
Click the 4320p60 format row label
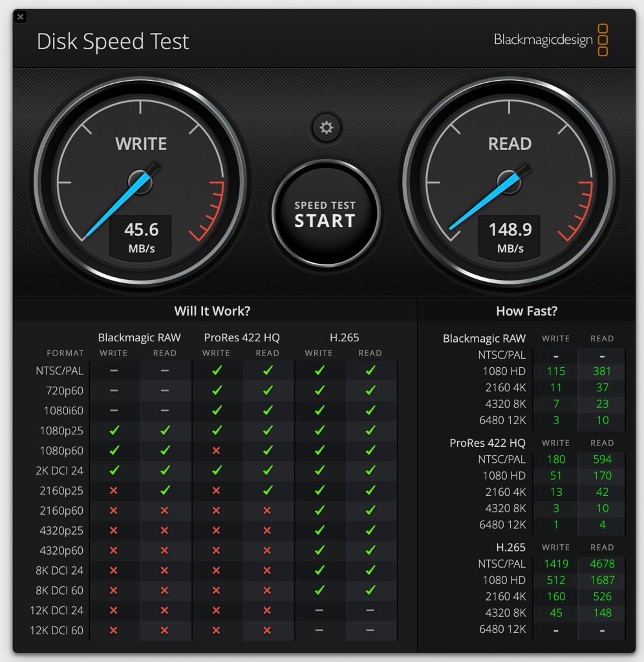tap(61, 551)
